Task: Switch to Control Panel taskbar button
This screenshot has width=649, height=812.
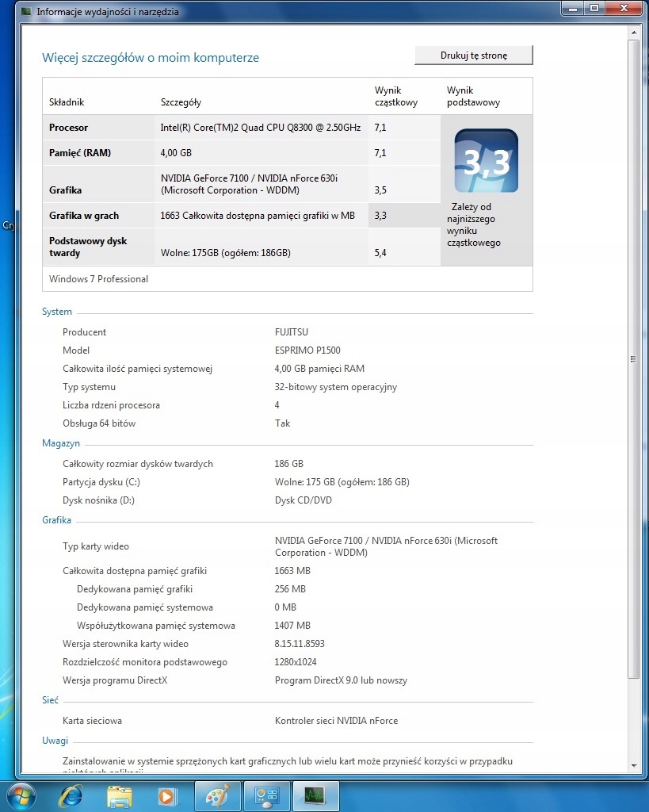Action: click(266, 796)
